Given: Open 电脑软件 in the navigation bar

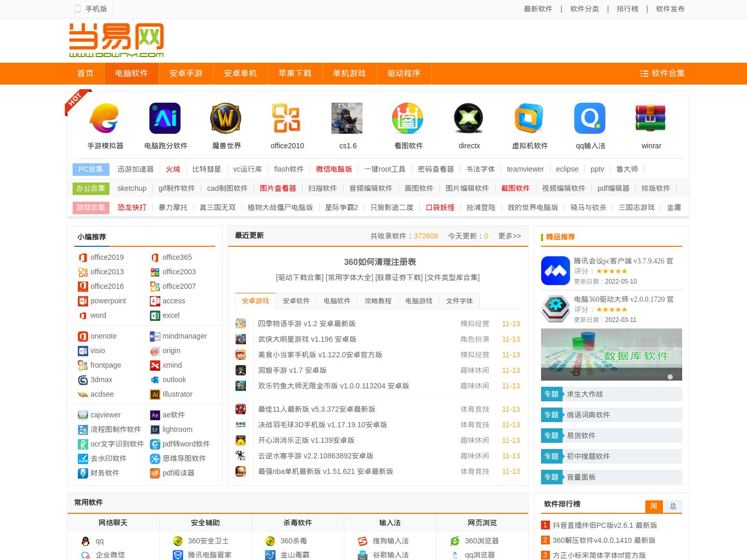Looking at the screenshot, I should pos(131,74).
